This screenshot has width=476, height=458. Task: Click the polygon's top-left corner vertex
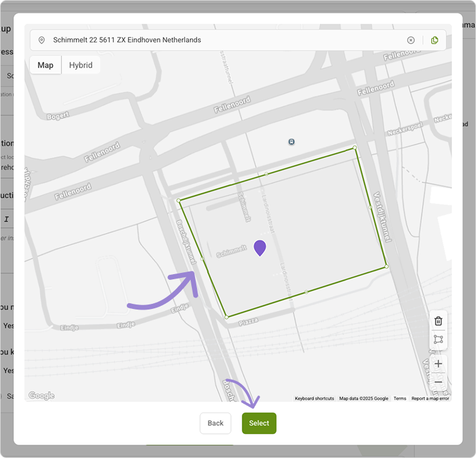point(179,200)
